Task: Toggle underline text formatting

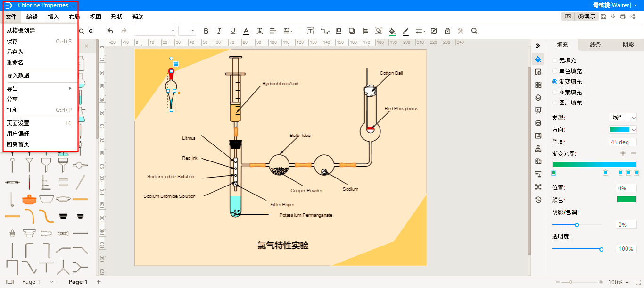Action: pyautogui.click(x=232, y=31)
